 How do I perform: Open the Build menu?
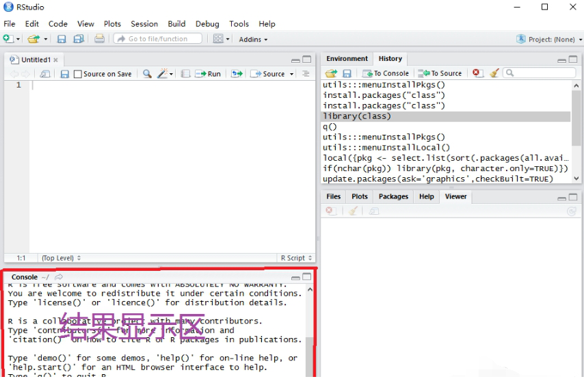pyautogui.click(x=176, y=24)
